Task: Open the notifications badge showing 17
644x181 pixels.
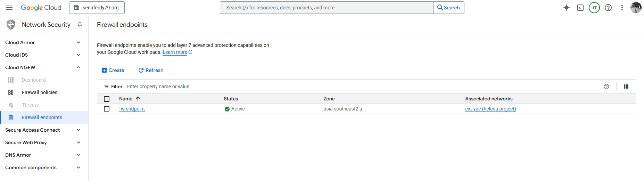Action: (x=594, y=8)
